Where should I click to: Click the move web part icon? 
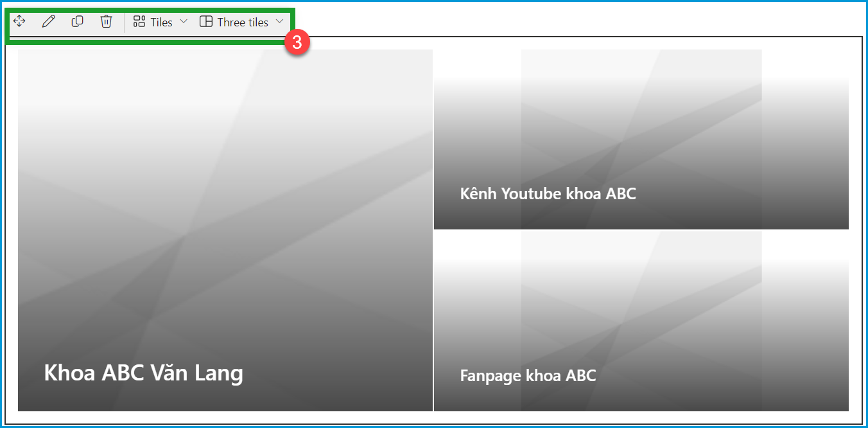click(x=19, y=22)
